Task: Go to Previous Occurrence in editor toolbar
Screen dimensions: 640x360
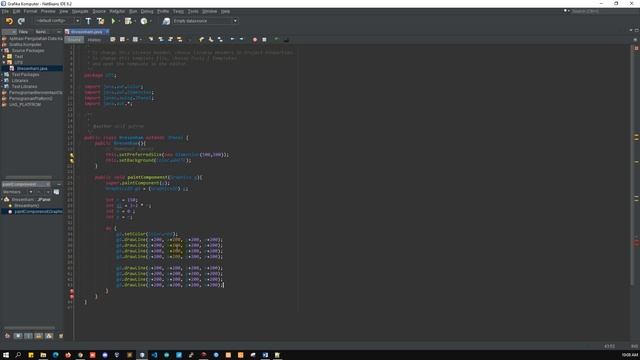Action: (161, 40)
